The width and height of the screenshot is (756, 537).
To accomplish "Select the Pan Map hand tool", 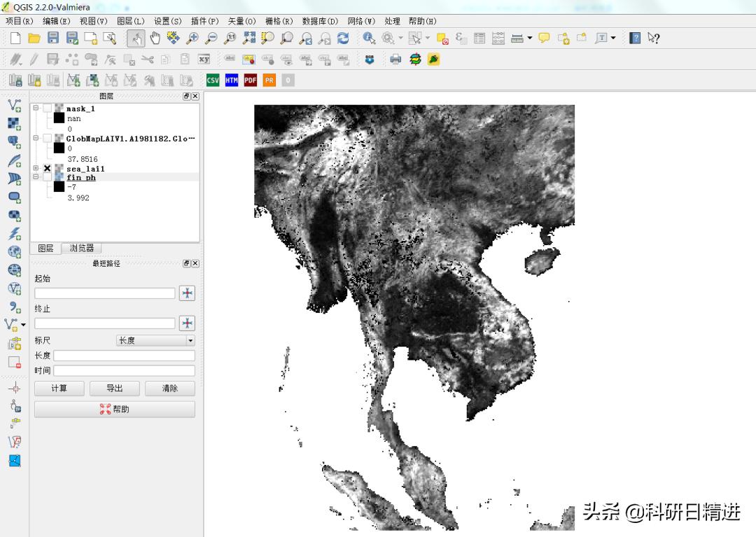I will pyautogui.click(x=155, y=38).
